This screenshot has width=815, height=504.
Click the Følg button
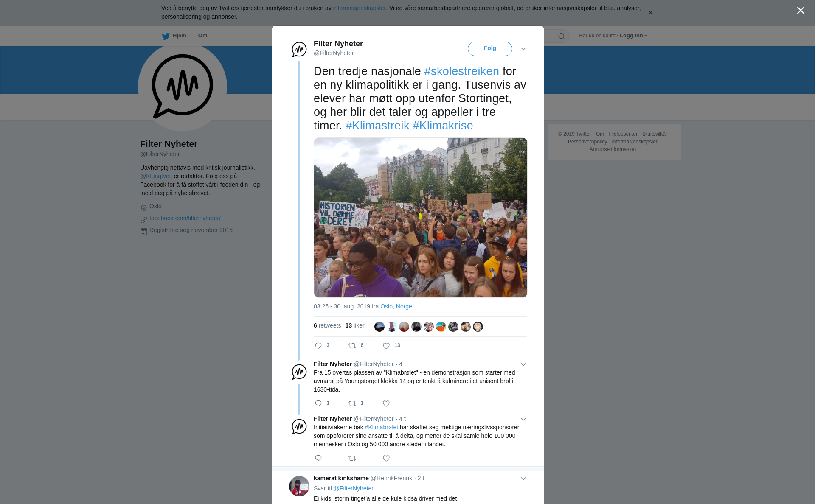(x=490, y=48)
